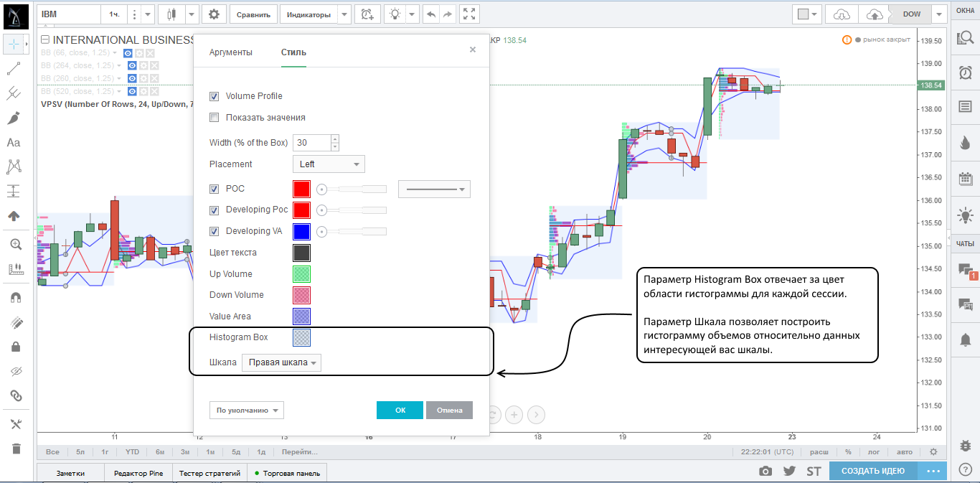This screenshot has width=980, height=483.
Task: Select the trend line drawing tool
Action: click(14, 69)
